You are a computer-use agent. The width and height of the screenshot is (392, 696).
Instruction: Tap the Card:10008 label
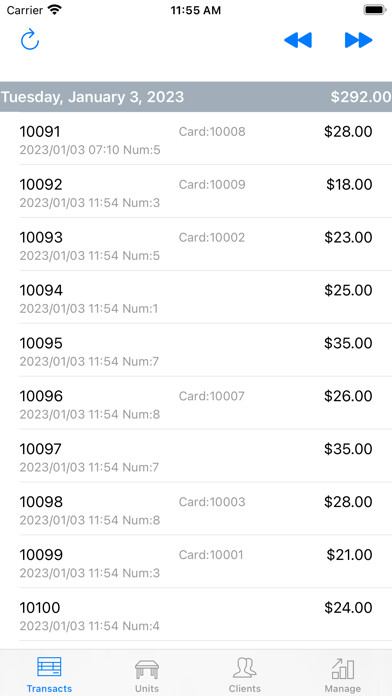coord(212,131)
